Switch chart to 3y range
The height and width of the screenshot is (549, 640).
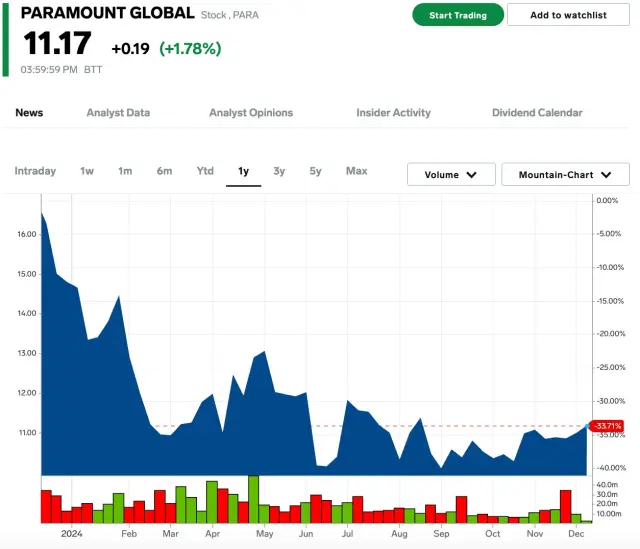(x=279, y=171)
